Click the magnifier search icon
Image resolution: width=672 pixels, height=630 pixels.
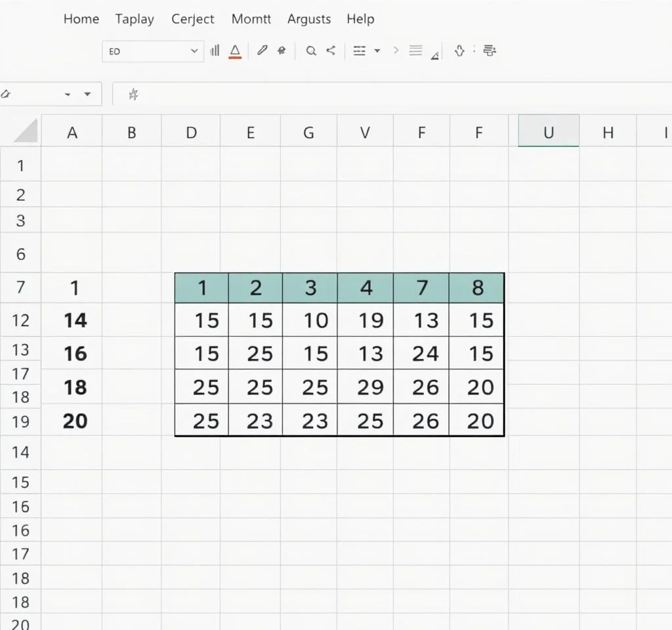[311, 51]
